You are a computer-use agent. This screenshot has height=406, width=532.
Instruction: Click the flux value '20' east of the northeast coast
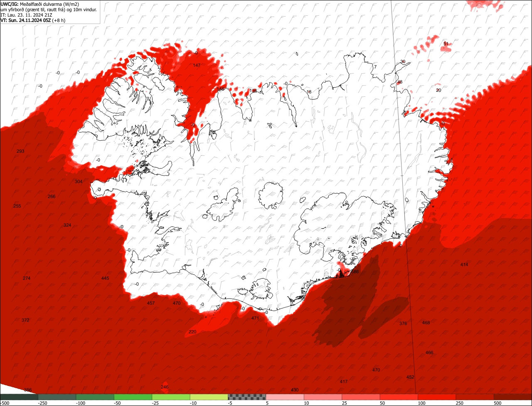pos(438,90)
